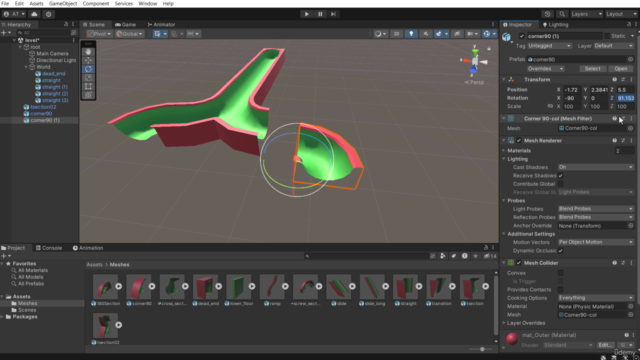Viewport: 640px width, 360px height.
Task: Select the Hand view tool
Action: pyautogui.click(x=88, y=52)
